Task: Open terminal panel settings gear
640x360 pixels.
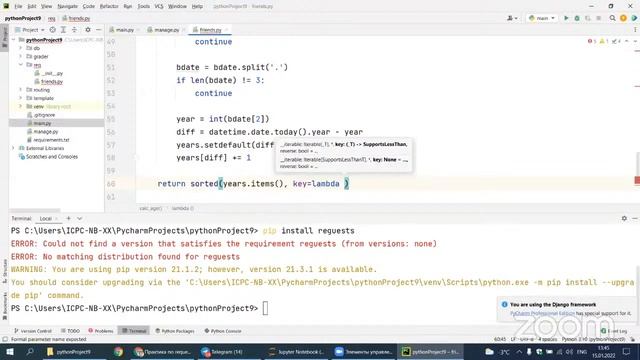Action: (624, 218)
